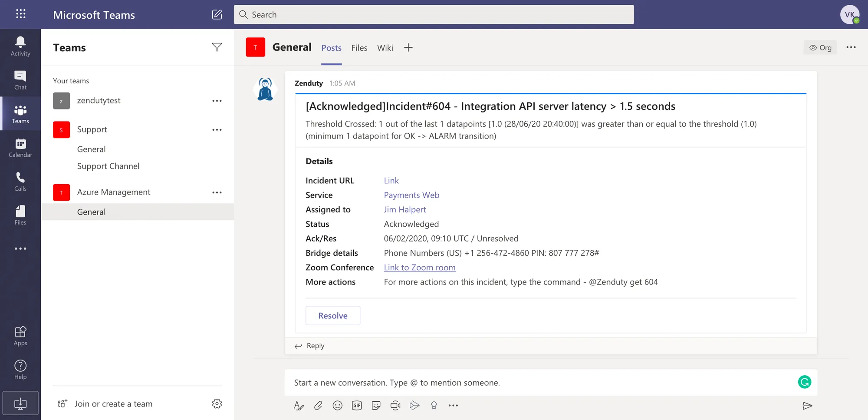Open Files in the left rail

point(20,215)
